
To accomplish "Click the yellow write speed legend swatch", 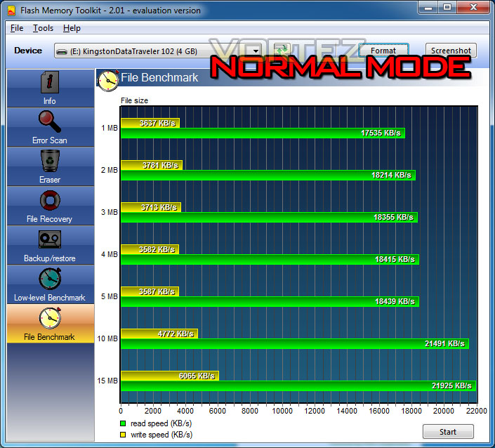I will click(123, 435).
